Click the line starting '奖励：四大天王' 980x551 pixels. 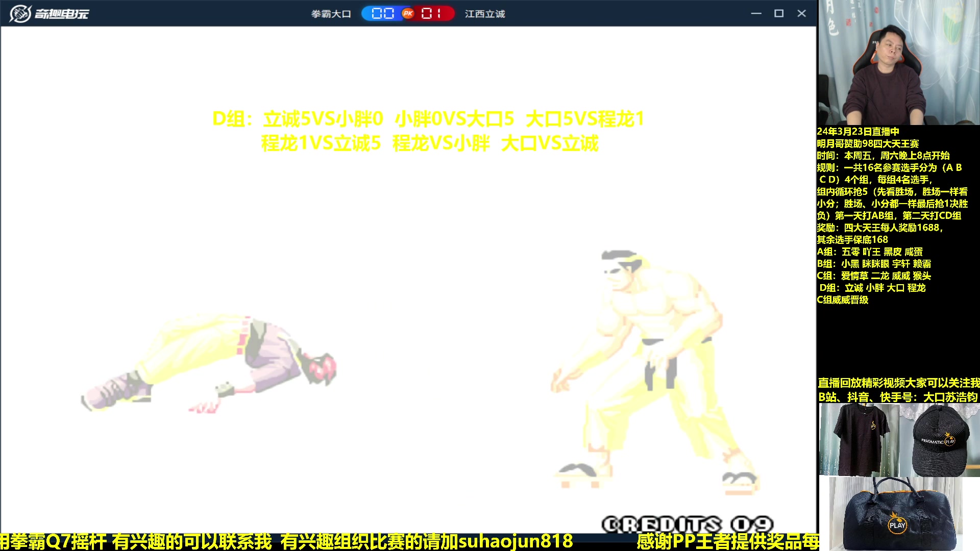(x=880, y=228)
